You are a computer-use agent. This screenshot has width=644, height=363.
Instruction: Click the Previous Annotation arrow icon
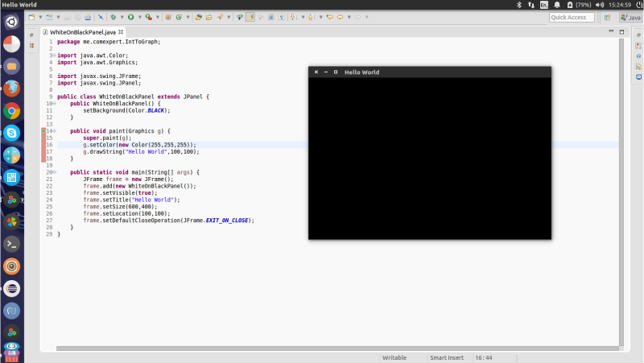click(x=311, y=17)
